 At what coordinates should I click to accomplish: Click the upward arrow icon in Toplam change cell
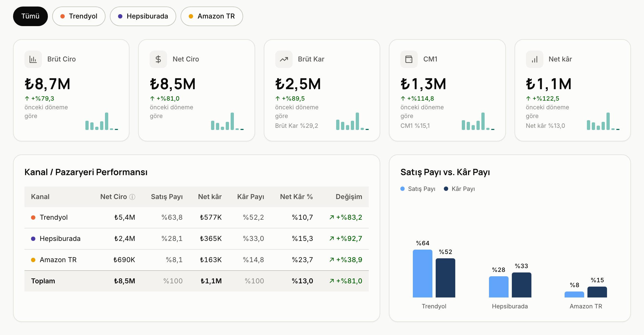click(x=332, y=281)
